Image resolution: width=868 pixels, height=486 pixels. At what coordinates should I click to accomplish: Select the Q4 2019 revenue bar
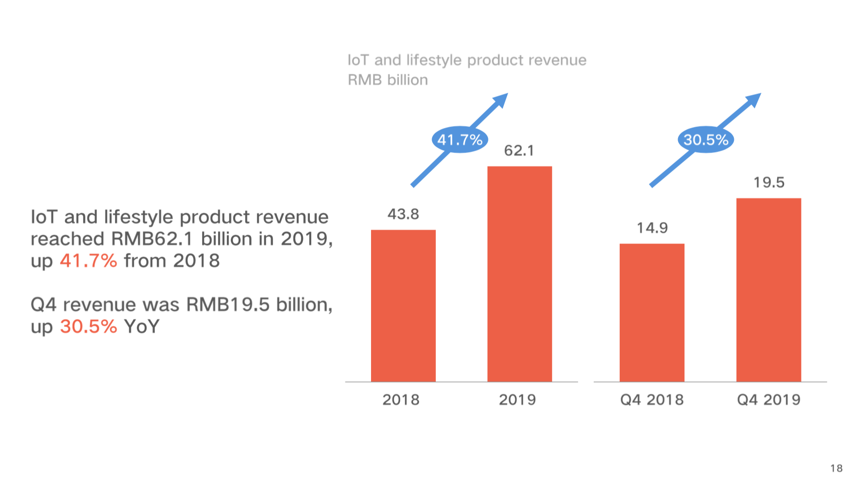769,290
